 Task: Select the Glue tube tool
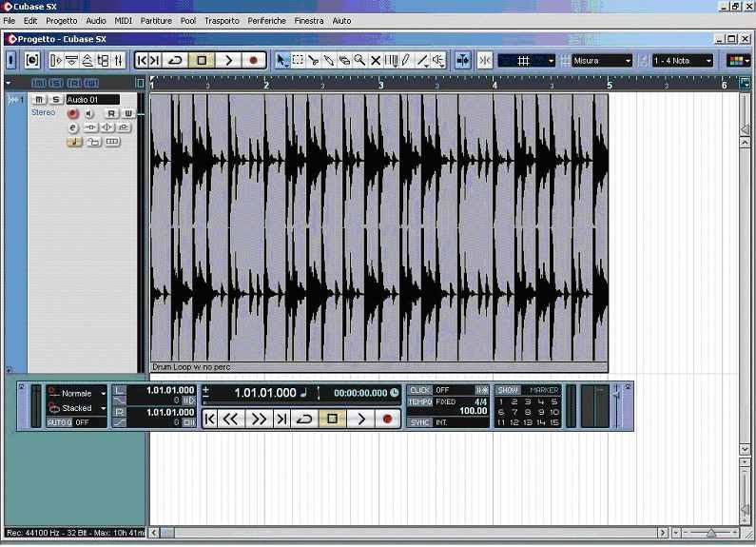pyautogui.click(x=329, y=60)
